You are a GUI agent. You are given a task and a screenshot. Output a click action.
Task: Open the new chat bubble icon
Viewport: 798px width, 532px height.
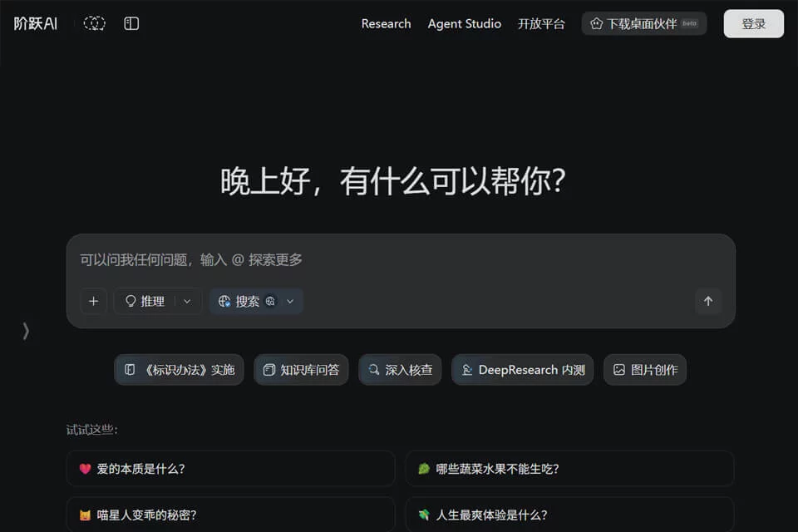(x=94, y=23)
